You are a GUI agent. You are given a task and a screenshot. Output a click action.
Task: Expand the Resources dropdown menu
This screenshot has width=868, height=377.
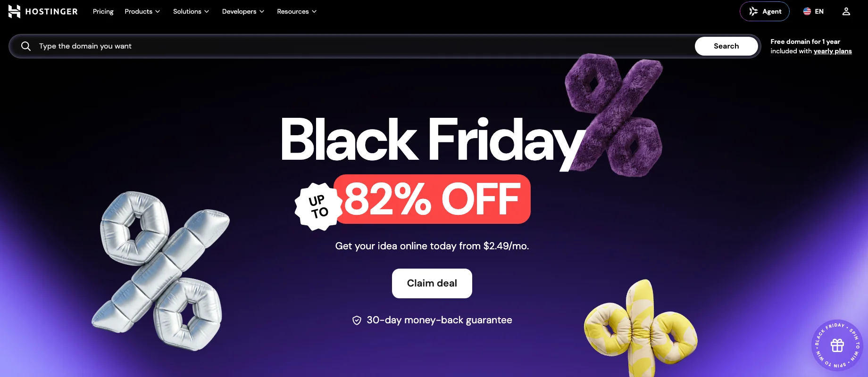pos(297,11)
